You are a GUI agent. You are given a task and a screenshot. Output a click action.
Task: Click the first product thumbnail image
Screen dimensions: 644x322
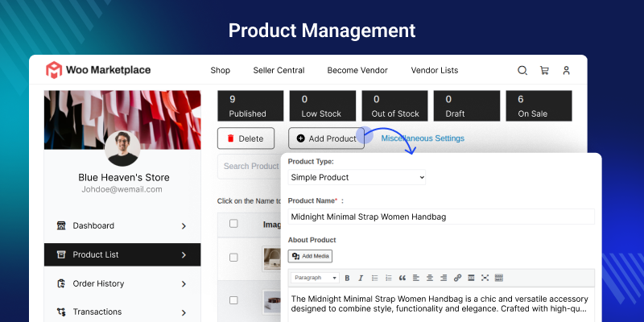click(271, 258)
